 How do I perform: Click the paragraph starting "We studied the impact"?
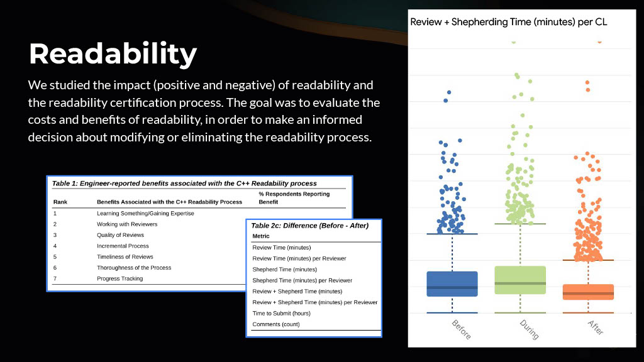click(204, 111)
